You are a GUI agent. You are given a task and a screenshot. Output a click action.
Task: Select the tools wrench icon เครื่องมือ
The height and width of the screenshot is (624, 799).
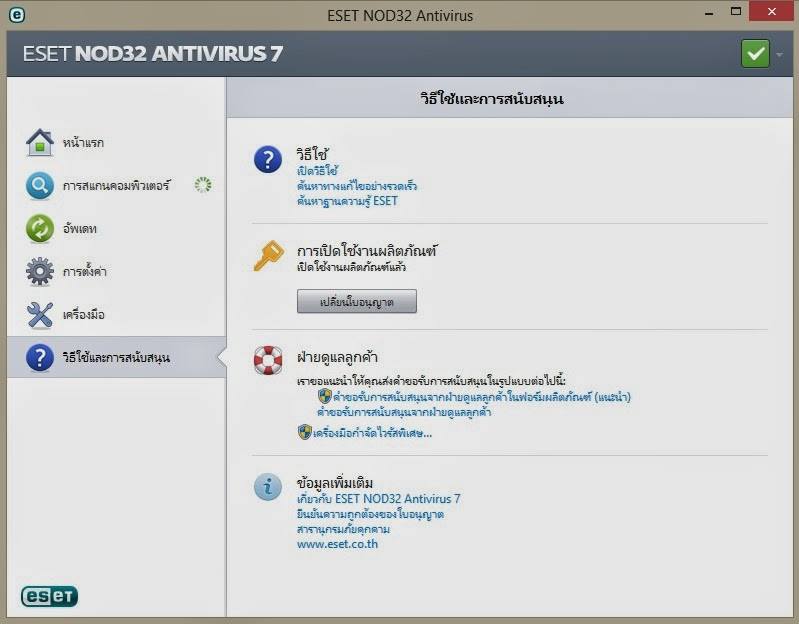[x=40, y=314]
